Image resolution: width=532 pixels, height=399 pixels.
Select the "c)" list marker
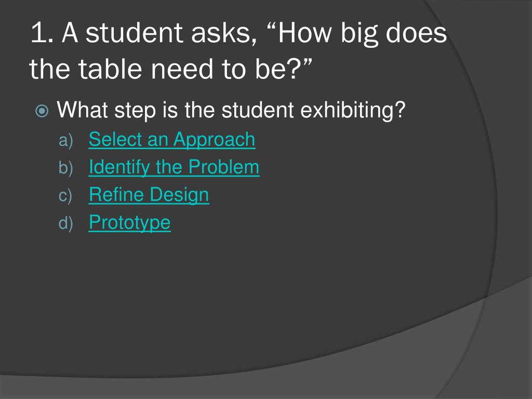click(65, 196)
